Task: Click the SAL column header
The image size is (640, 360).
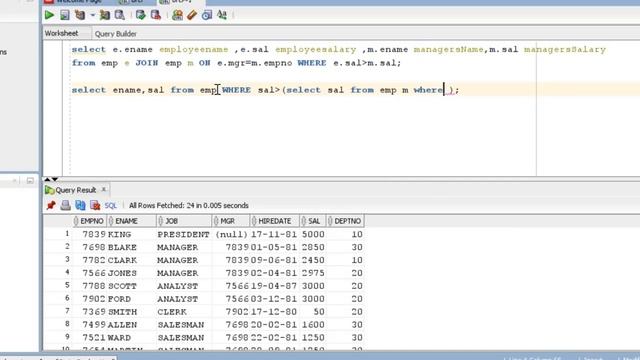Action: (313, 221)
